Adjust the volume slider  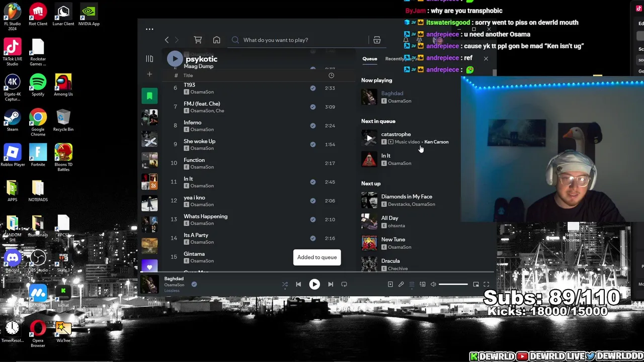[453, 285]
